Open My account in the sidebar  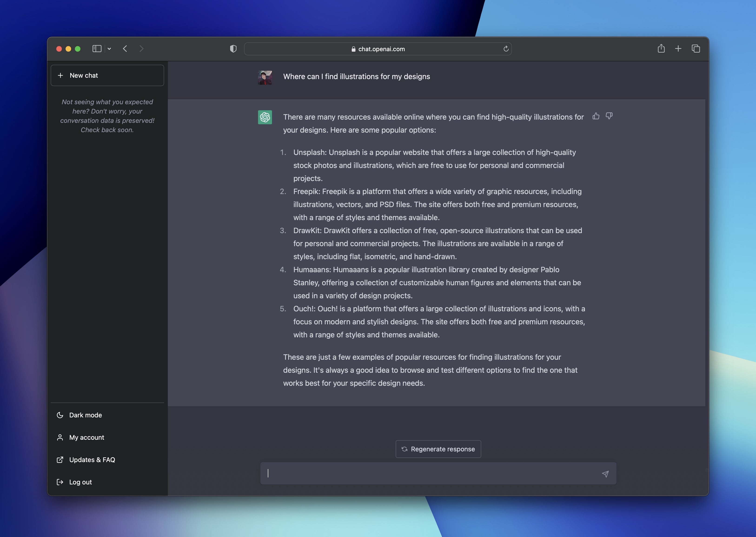(x=86, y=437)
